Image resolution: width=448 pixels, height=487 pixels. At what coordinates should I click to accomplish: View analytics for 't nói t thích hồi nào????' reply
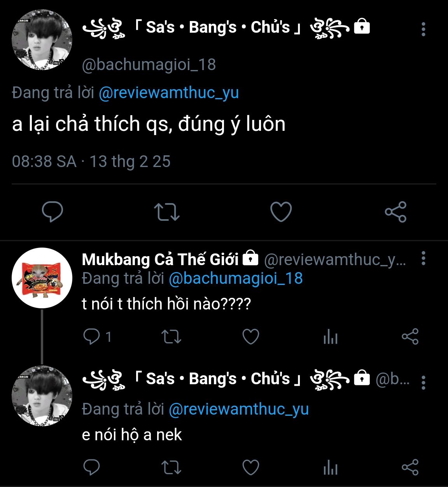[x=330, y=337]
